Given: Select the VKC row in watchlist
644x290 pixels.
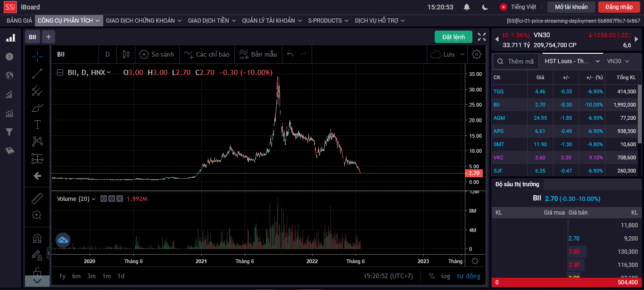Looking at the screenshot, I should click(565, 157).
